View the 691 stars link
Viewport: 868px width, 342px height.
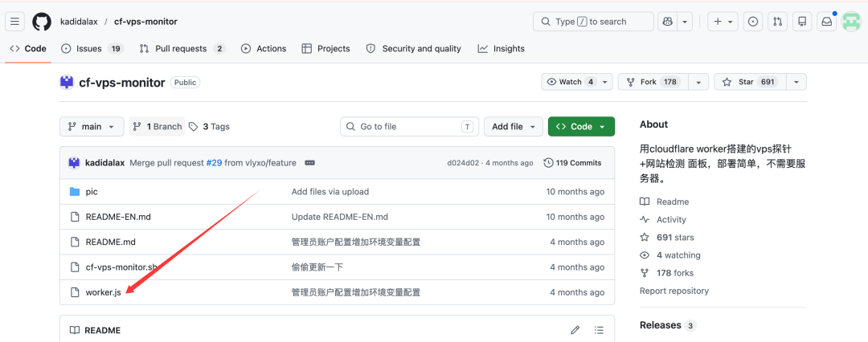667,238
